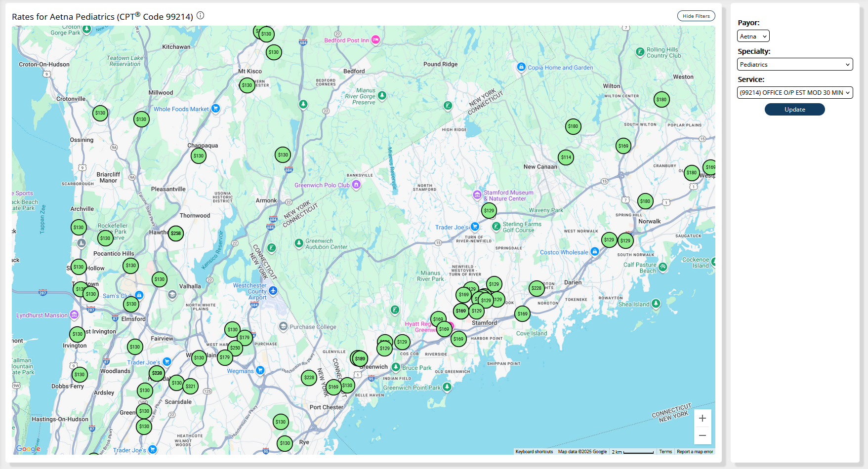Screen dimensions: 868x469
Task: Select the $180 marker north of Norwalk
Action: pyautogui.click(x=645, y=201)
